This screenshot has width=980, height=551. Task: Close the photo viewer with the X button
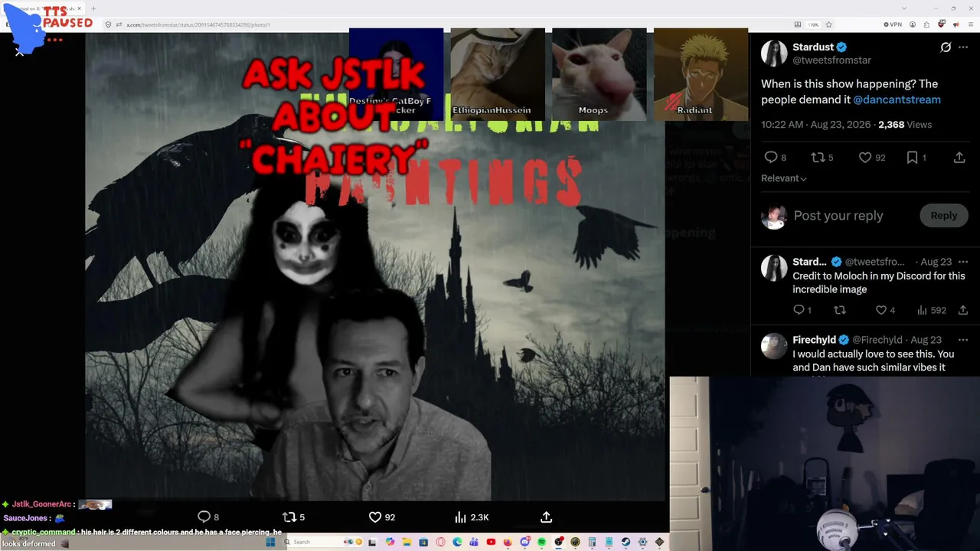pyautogui.click(x=20, y=52)
